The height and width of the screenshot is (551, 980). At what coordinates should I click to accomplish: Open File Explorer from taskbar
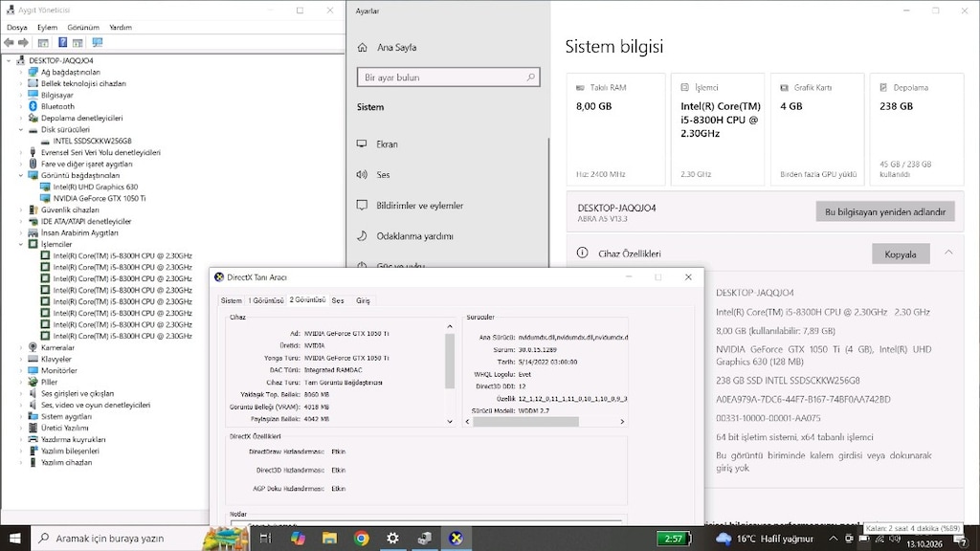(329, 538)
